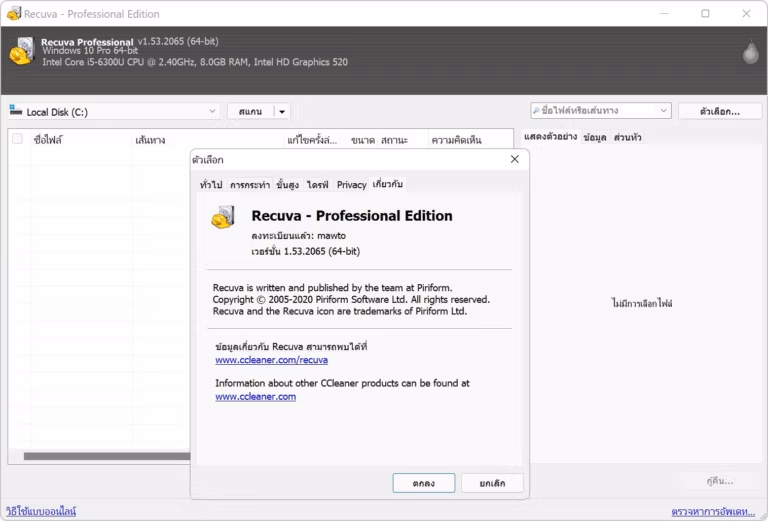Show the ส่วนหัว header tab
Screen dimensions: 768x521
(627, 138)
